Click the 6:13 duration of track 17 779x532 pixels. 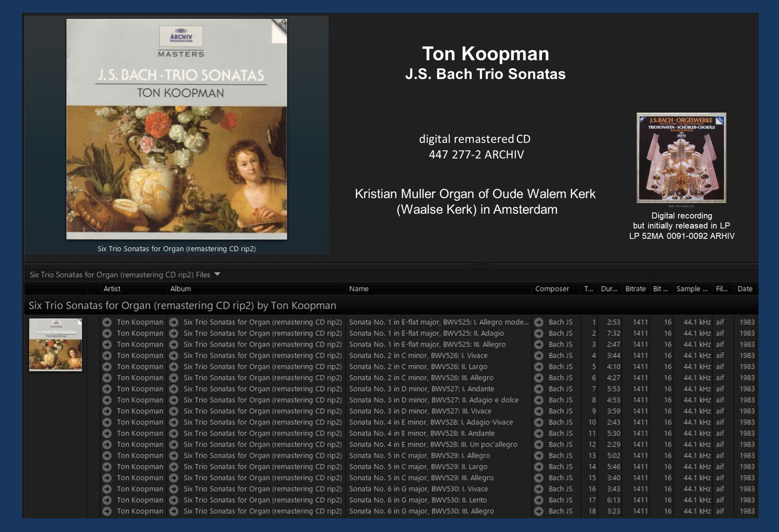coord(613,500)
